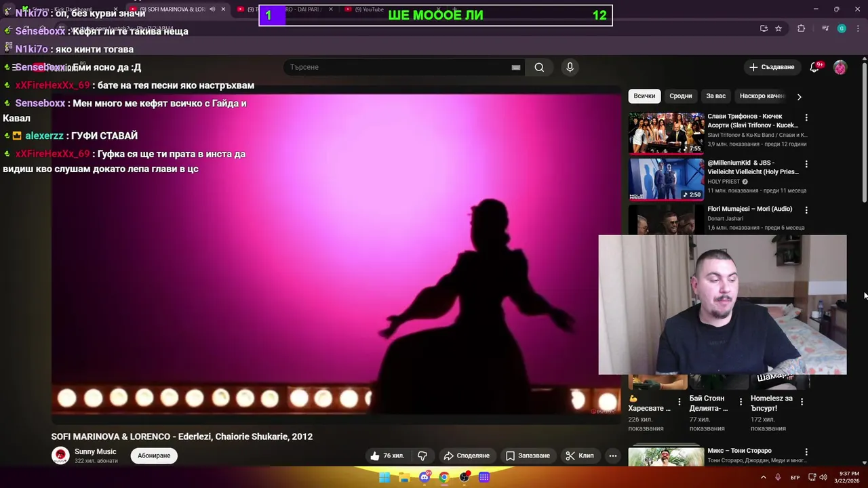Screen dimensions: 868x488
Task: Open options menu for Слави Трифонов video
Action: click(806, 118)
